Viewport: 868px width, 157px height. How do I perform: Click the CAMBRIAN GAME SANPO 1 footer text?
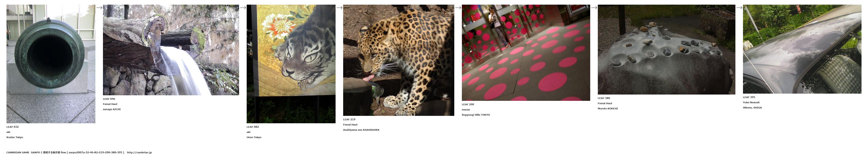point(24,153)
